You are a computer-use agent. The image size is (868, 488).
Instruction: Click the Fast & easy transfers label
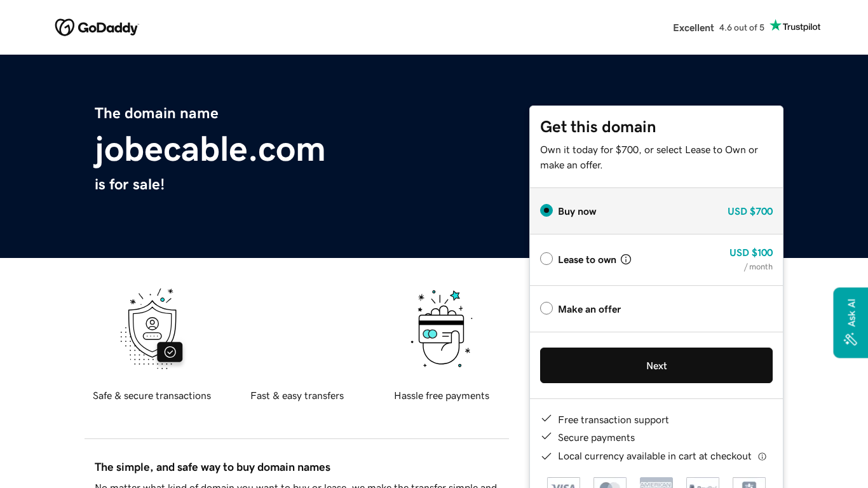pos(297,395)
